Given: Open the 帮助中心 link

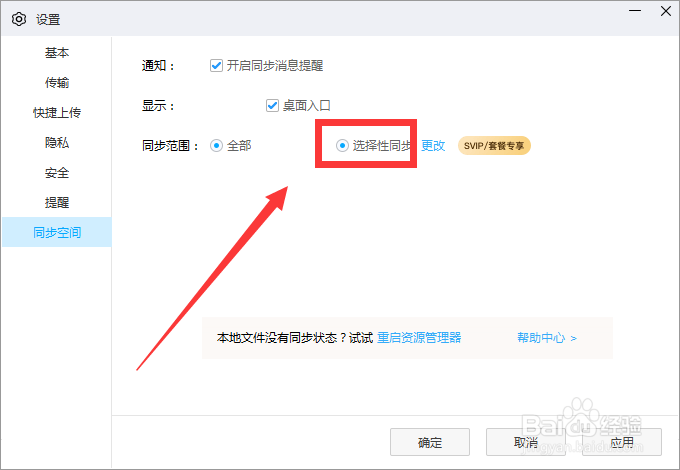Looking at the screenshot, I should click(546, 338).
